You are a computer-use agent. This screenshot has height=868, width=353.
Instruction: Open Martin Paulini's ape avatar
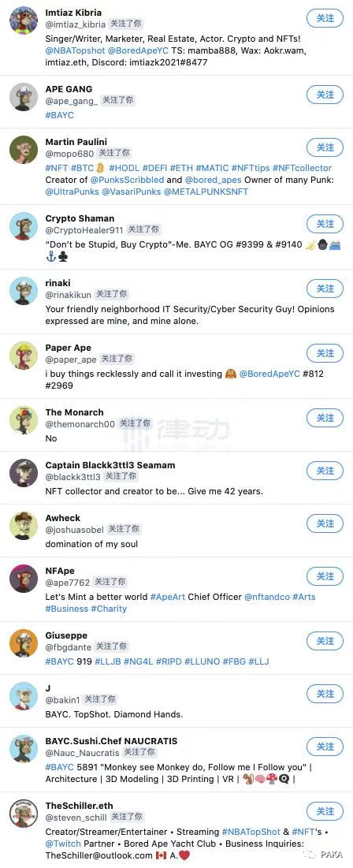[x=24, y=150]
